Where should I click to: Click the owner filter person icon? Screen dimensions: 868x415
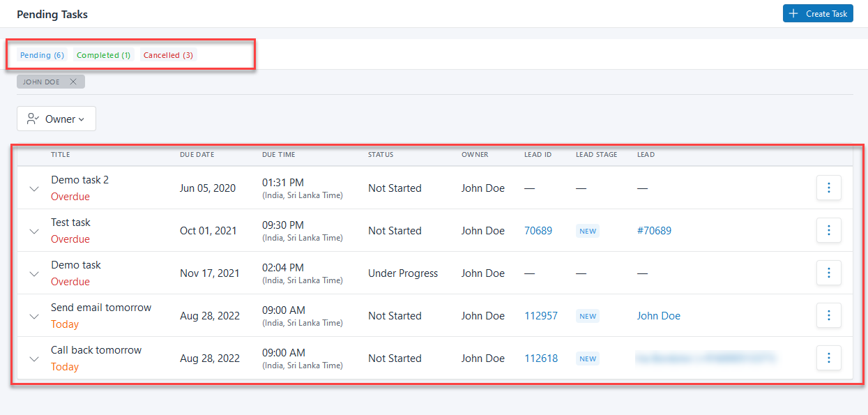31,119
